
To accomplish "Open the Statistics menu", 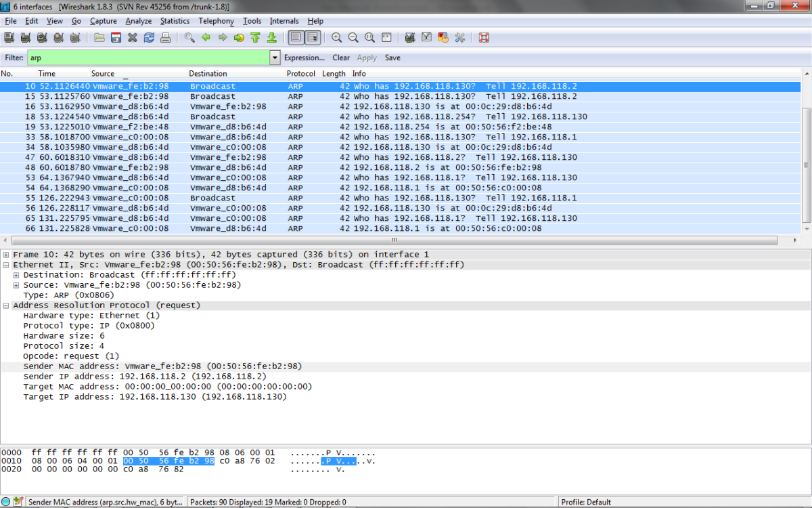I will [175, 21].
